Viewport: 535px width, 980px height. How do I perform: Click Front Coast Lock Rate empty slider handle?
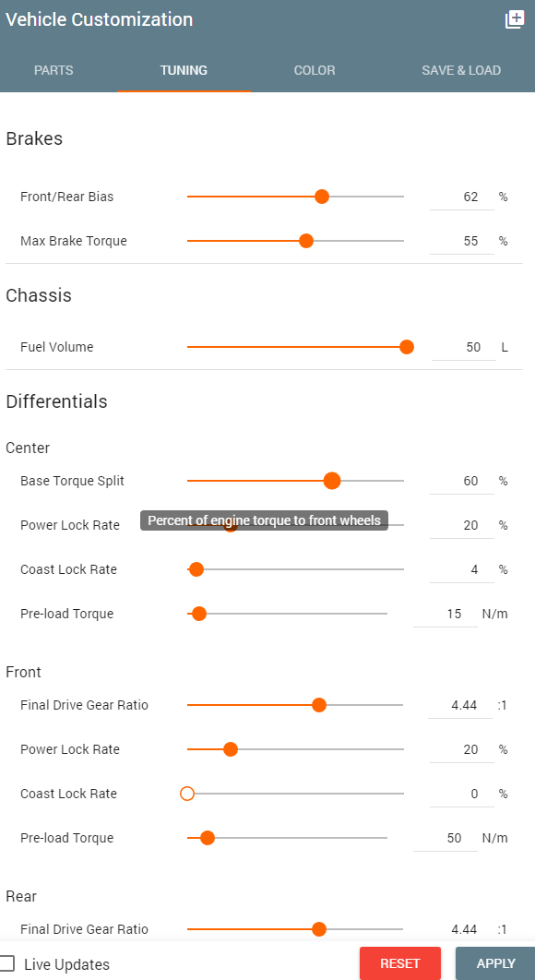187,794
